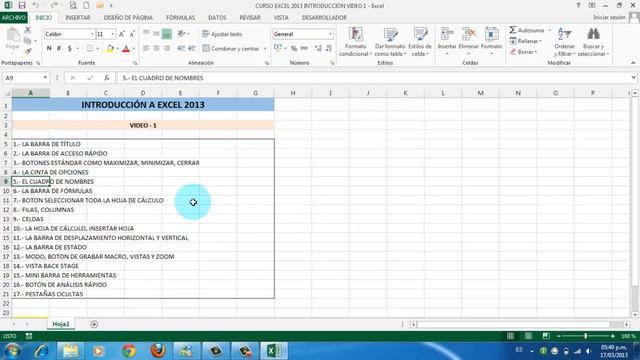
Task: Toggle underline (S) formatting
Action: click(x=70, y=49)
